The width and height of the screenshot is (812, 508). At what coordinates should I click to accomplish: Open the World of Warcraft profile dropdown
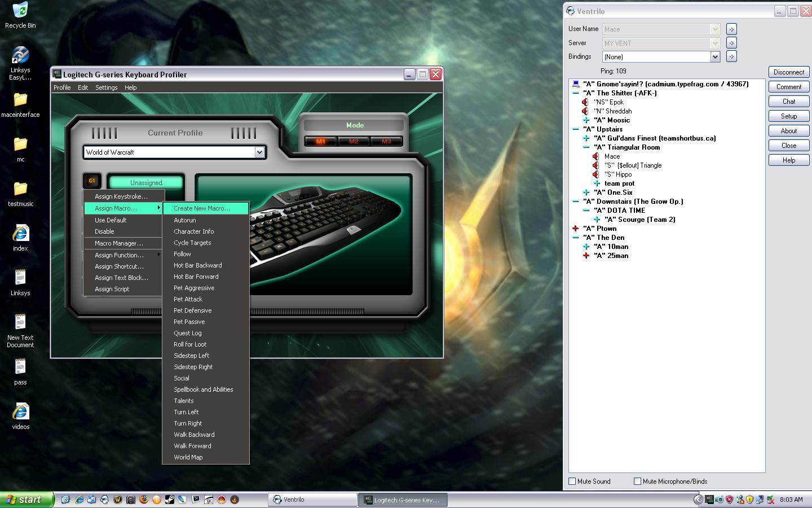point(259,152)
